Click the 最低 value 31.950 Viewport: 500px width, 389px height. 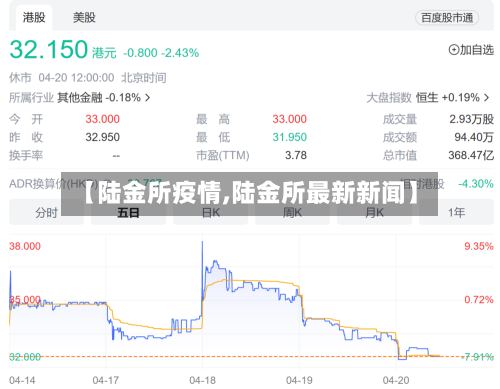click(289, 137)
